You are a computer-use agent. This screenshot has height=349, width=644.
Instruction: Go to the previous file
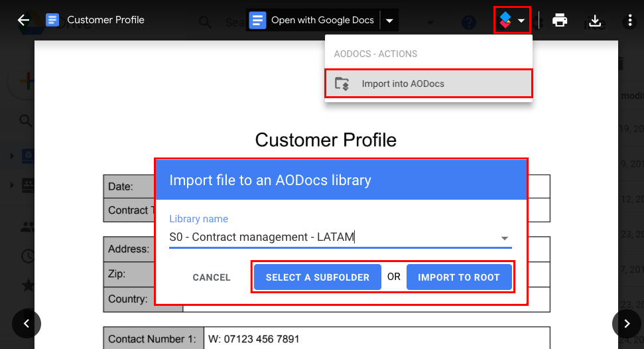pos(27,324)
